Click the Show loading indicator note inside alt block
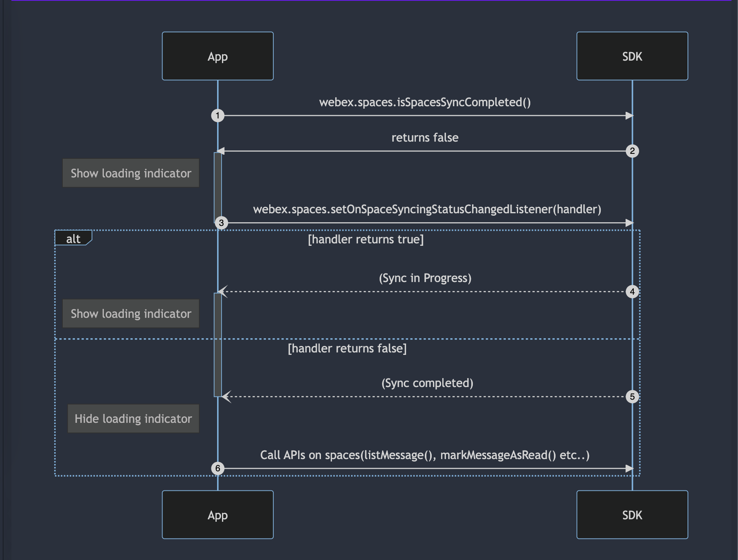738x560 pixels. [131, 313]
